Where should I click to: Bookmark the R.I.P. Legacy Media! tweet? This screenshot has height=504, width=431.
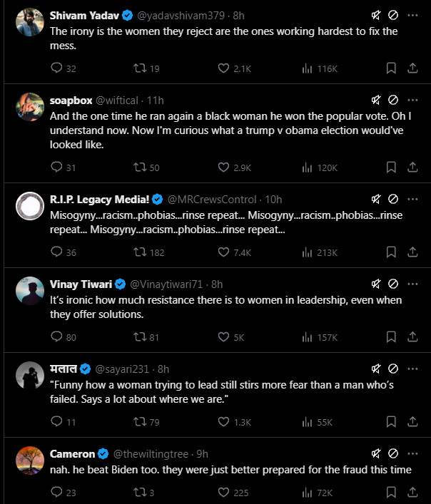[391, 252]
